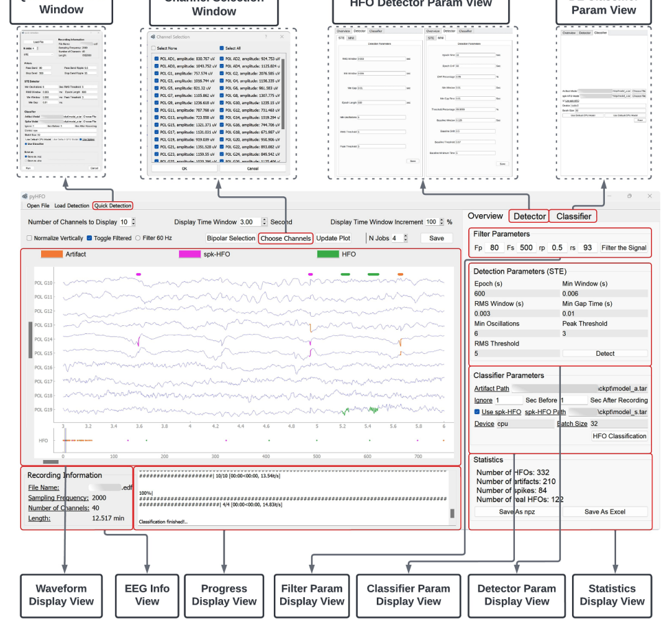Open the Load Detection menu

point(71,205)
